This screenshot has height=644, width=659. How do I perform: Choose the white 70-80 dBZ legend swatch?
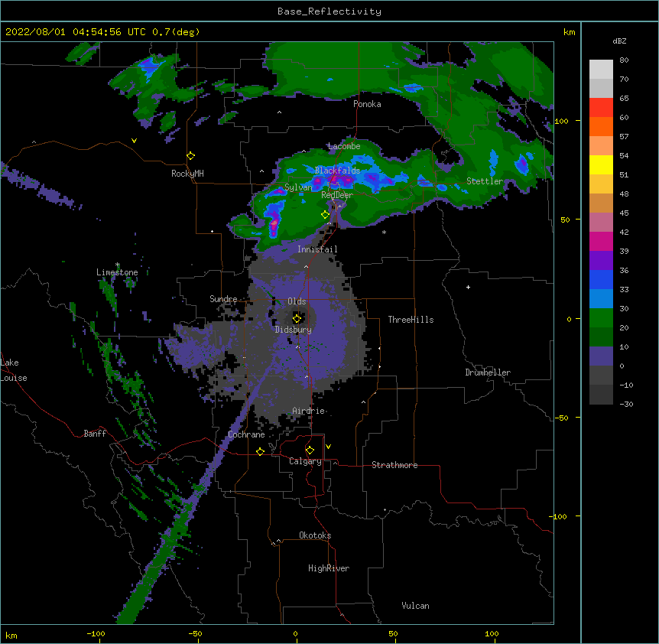point(601,70)
